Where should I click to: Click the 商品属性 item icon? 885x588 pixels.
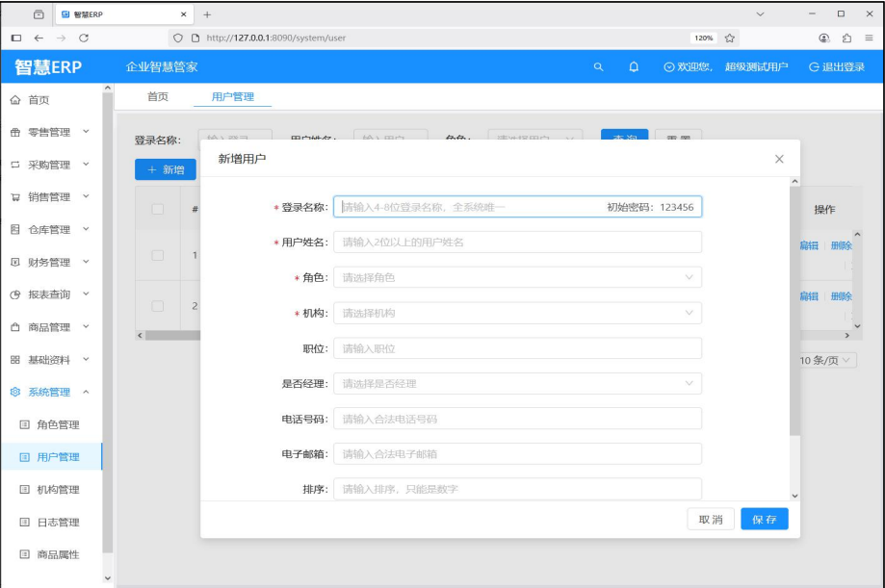(24, 554)
